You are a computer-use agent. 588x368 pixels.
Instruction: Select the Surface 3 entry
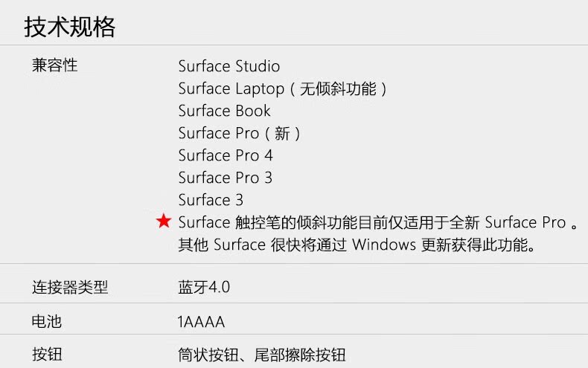click(x=211, y=200)
